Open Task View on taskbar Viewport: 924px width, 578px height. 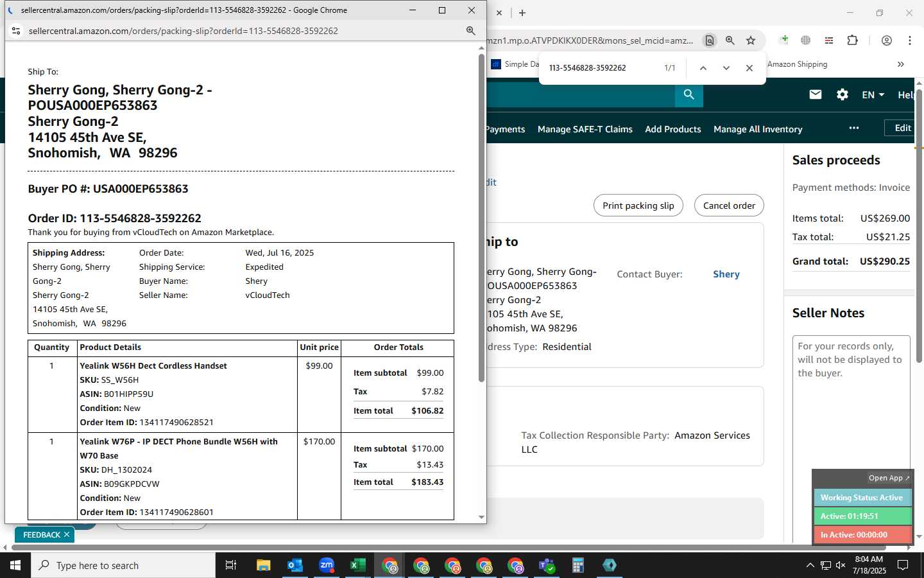(x=231, y=565)
